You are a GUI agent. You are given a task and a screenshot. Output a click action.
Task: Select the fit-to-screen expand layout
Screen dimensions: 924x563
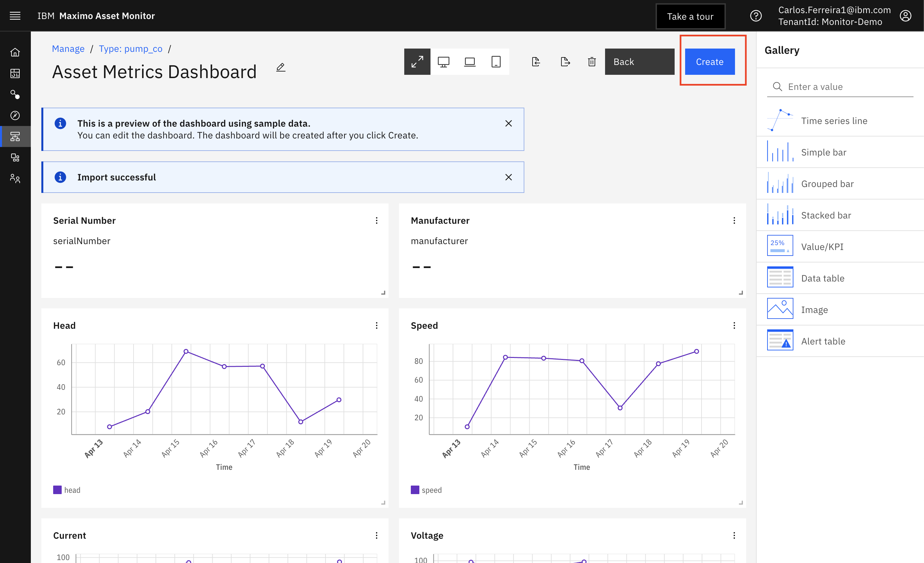[417, 61]
